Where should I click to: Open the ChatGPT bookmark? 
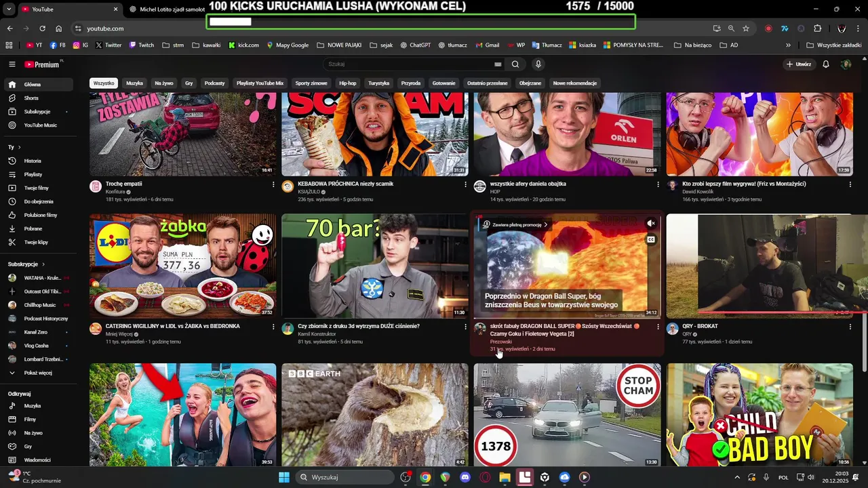click(416, 45)
